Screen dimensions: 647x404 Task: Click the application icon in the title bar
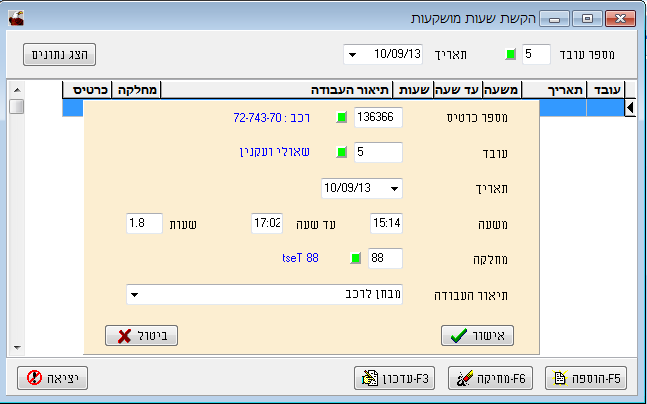coord(16,18)
